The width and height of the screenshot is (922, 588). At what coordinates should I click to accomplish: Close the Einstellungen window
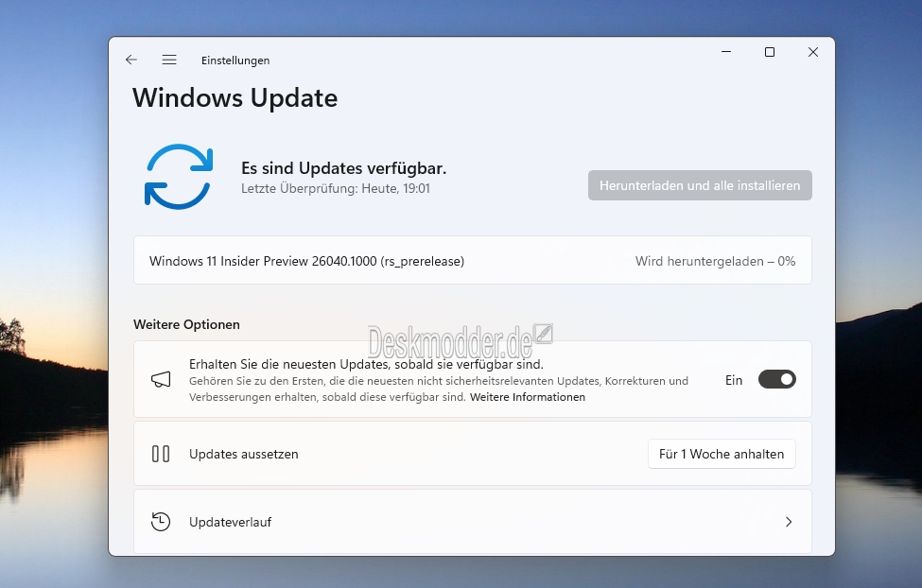812,52
